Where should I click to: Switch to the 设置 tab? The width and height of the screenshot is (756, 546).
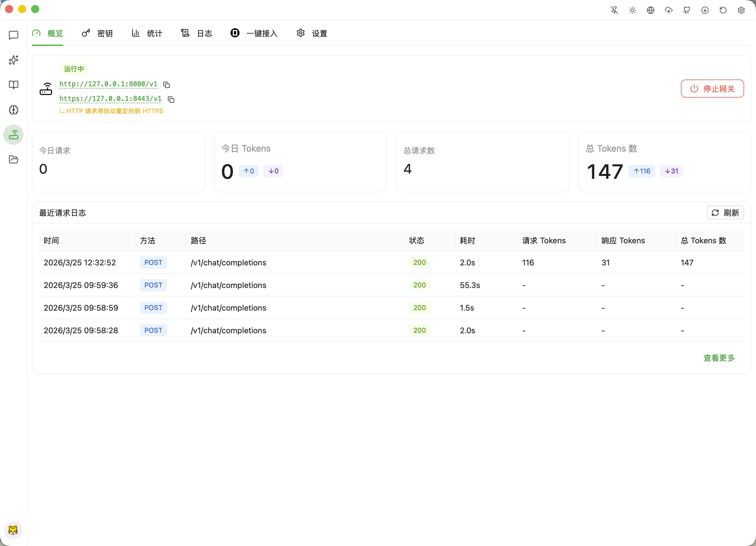312,33
